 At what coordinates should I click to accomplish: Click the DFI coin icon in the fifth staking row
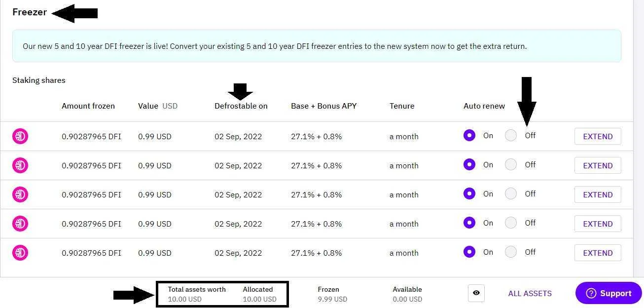point(20,253)
